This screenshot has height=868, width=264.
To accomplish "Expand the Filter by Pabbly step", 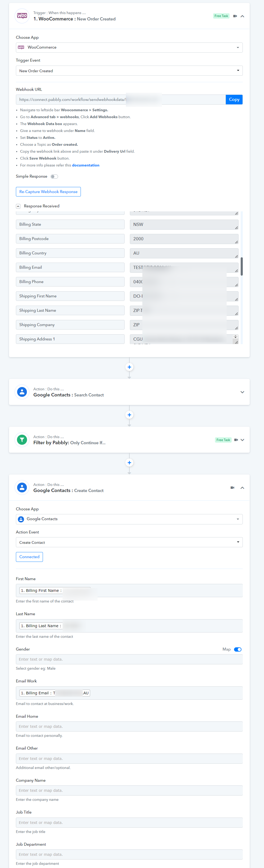I will 243,440.
